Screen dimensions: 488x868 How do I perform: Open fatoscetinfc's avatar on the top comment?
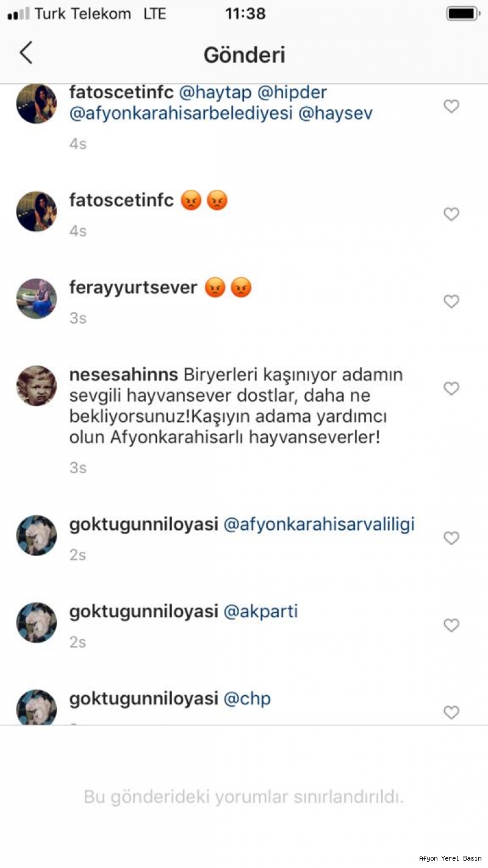[36, 103]
